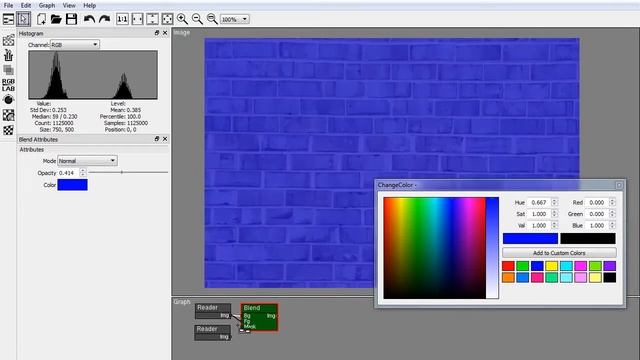Open the Channel RGB dropdown
This screenshot has height=360, width=640.
(x=75, y=44)
